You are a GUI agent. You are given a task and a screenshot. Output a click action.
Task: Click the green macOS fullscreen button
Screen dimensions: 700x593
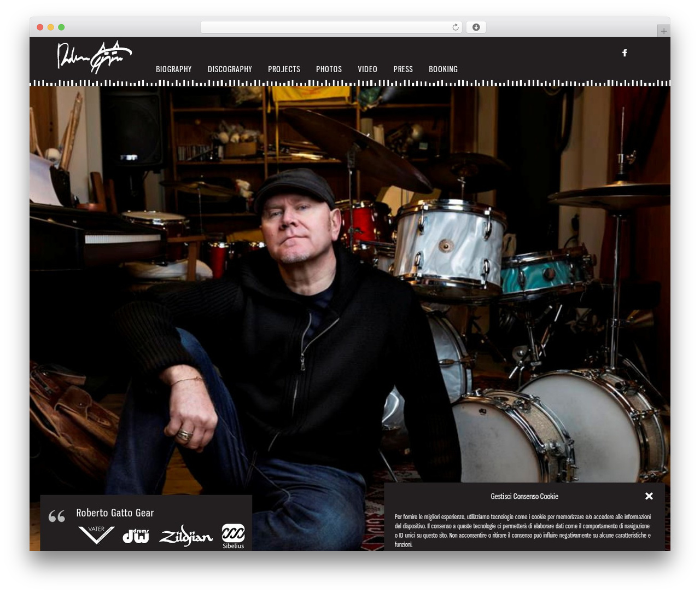point(61,27)
